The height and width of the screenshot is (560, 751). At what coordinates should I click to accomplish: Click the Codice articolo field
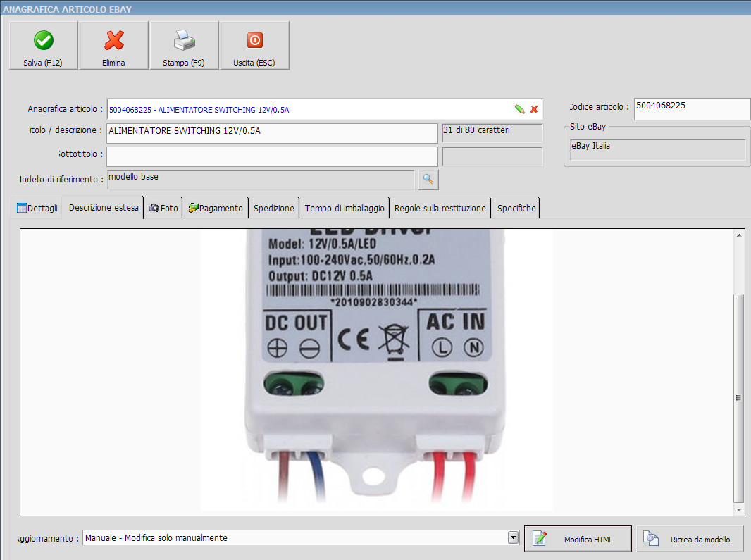pos(692,109)
